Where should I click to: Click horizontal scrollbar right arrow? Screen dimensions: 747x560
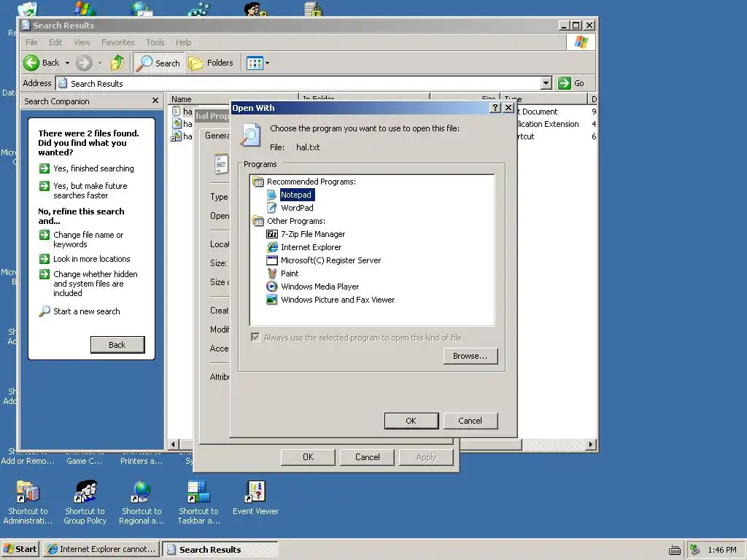coord(591,444)
